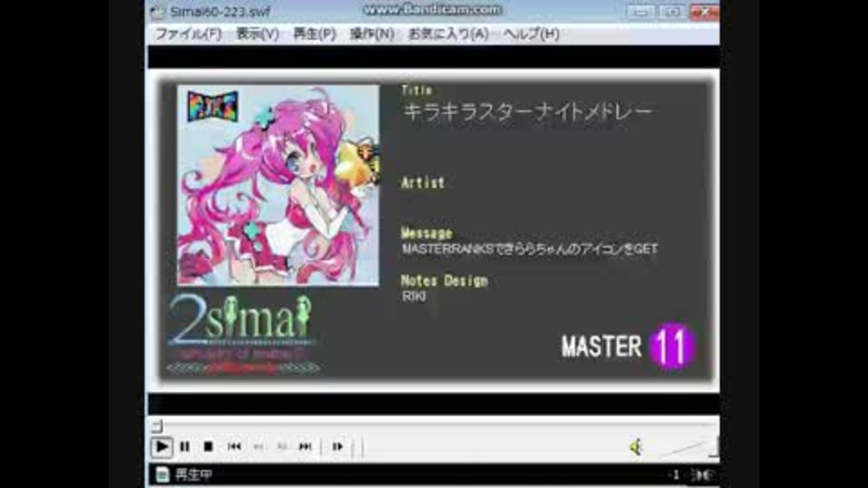Open the 表示(V) menu

coord(258,34)
